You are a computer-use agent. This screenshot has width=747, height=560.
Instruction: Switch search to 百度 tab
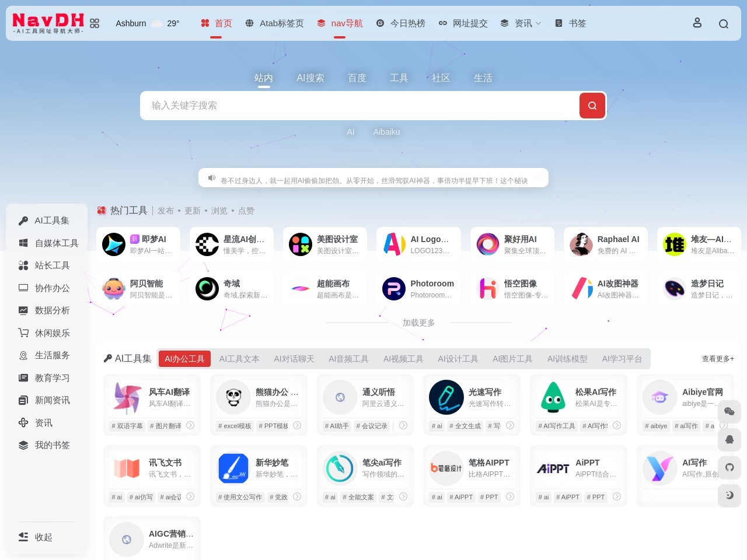357,78
